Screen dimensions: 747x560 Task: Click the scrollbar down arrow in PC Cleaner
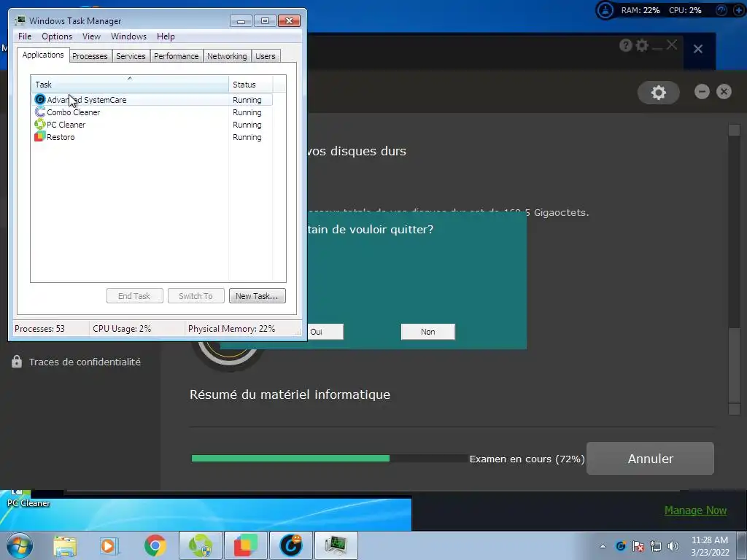tap(734, 409)
